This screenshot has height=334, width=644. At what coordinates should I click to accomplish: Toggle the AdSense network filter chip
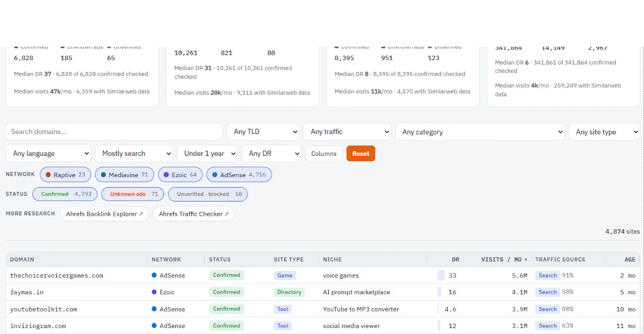[239, 175]
